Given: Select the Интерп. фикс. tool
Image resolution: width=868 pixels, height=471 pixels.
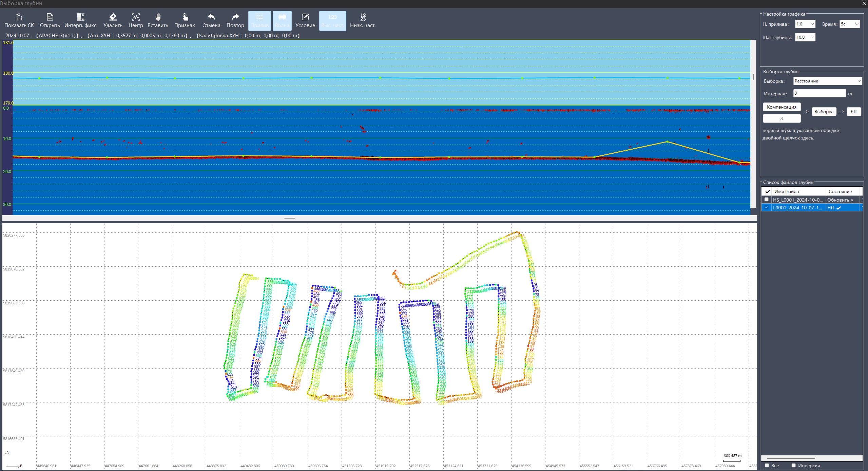Looking at the screenshot, I should [x=81, y=17].
